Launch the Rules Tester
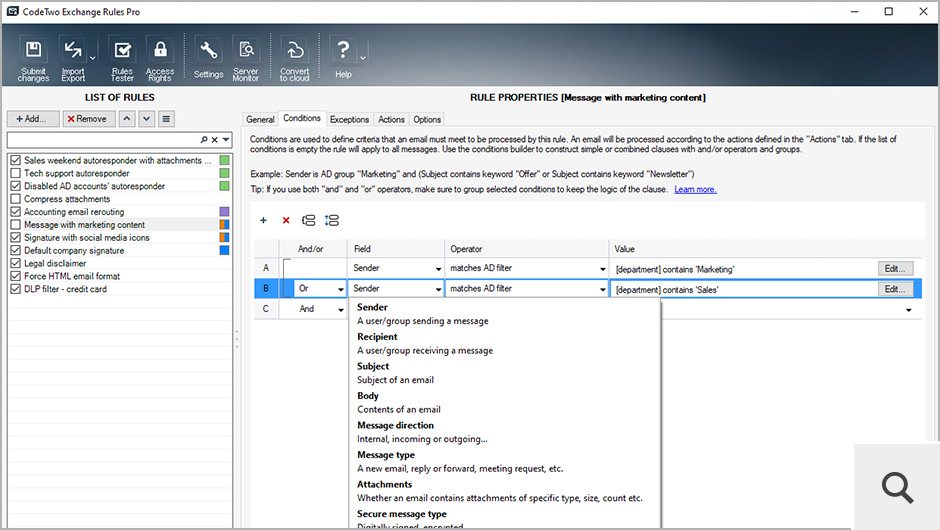This screenshot has height=530, width=940. point(122,58)
